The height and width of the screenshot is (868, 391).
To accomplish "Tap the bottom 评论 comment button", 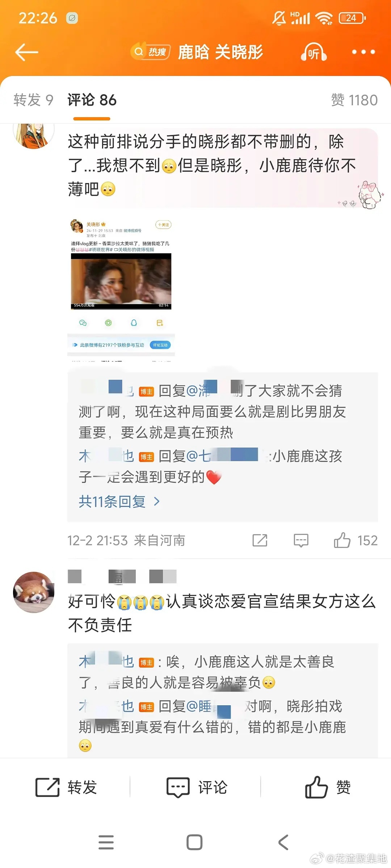I will [197, 787].
